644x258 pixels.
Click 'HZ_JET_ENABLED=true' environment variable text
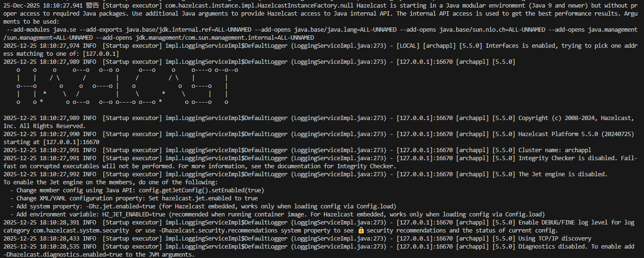(134, 215)
